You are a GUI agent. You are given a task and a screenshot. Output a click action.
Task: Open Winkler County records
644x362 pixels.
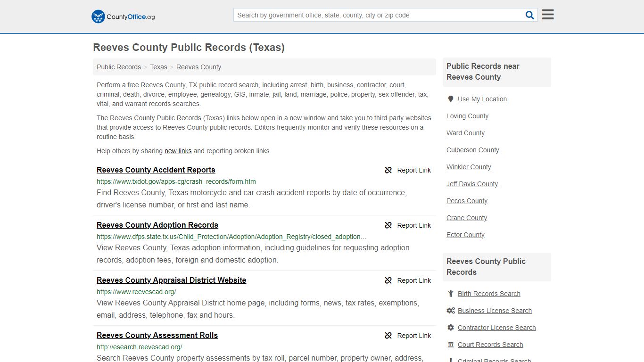tap(469, 167)
